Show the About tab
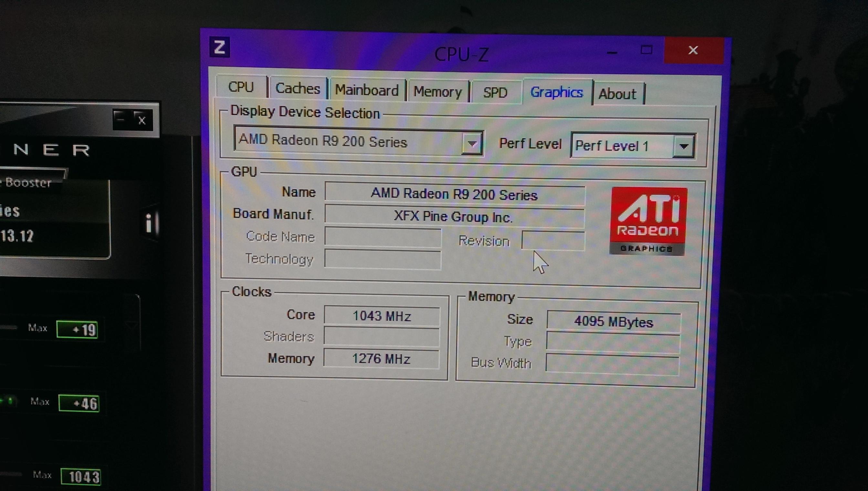The image size is (868, 491). pyautogui.click(x=617, y=94)
